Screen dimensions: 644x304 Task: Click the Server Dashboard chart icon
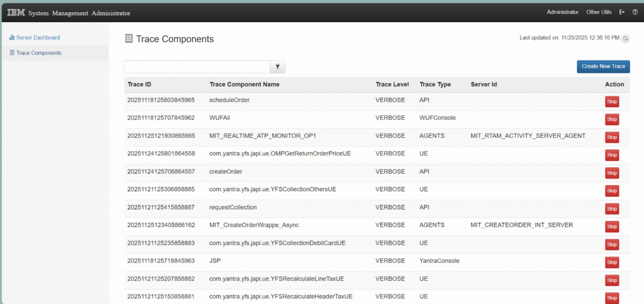[11, 38]
